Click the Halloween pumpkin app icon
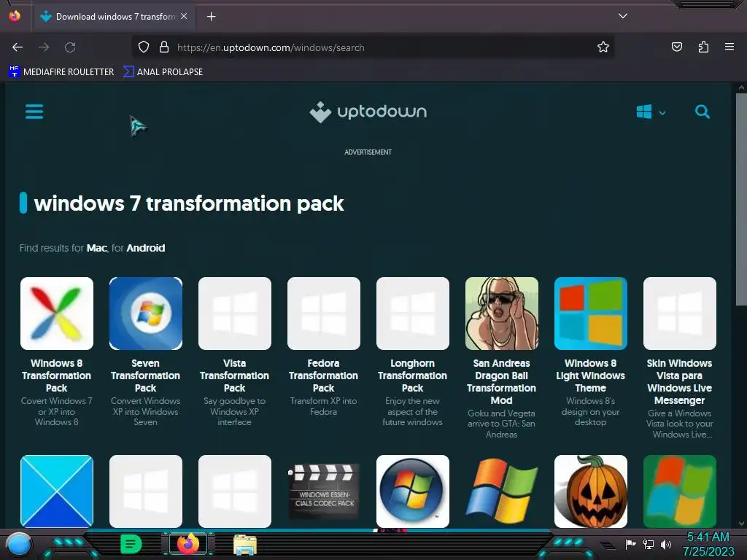747x560 pixels. 591,491
